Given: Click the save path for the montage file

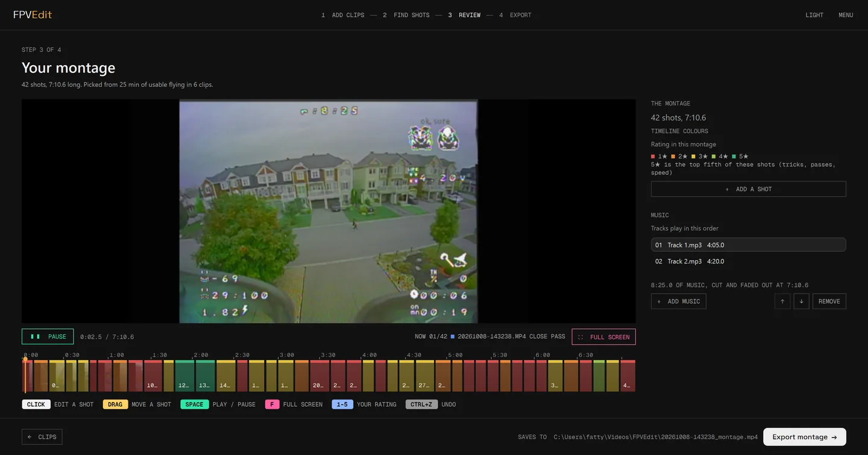Looking at the screenshot, I should coord(656,437).
